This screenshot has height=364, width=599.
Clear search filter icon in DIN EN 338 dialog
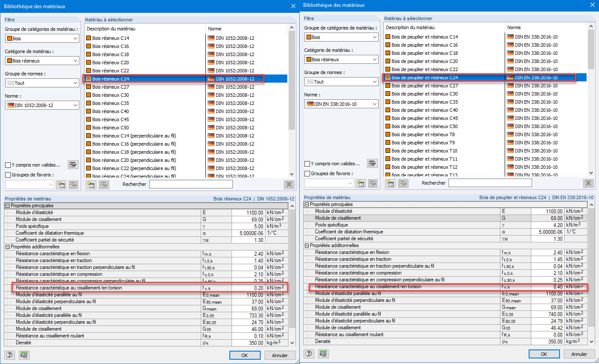pos(589,183)
